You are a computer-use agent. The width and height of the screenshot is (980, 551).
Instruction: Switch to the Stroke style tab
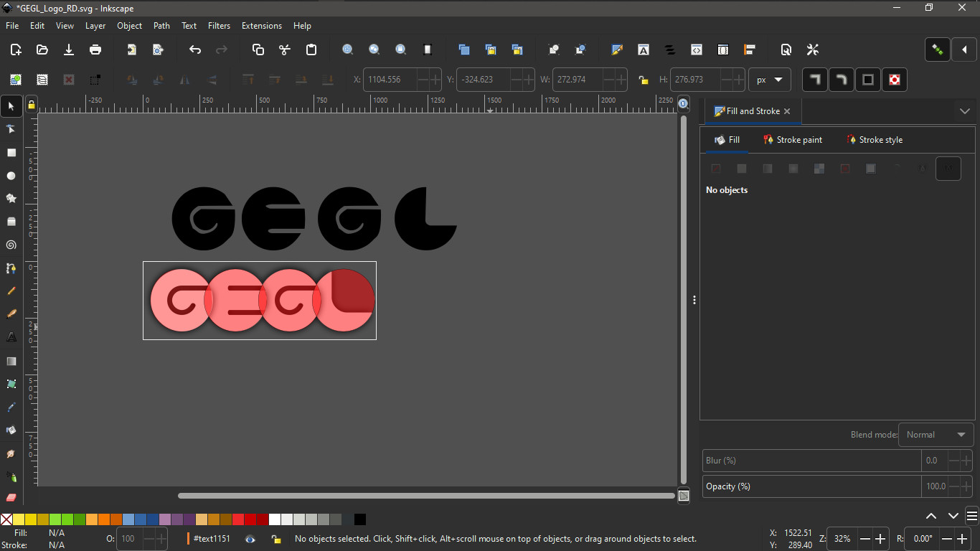pyautogui.click(x=874, y=140)
